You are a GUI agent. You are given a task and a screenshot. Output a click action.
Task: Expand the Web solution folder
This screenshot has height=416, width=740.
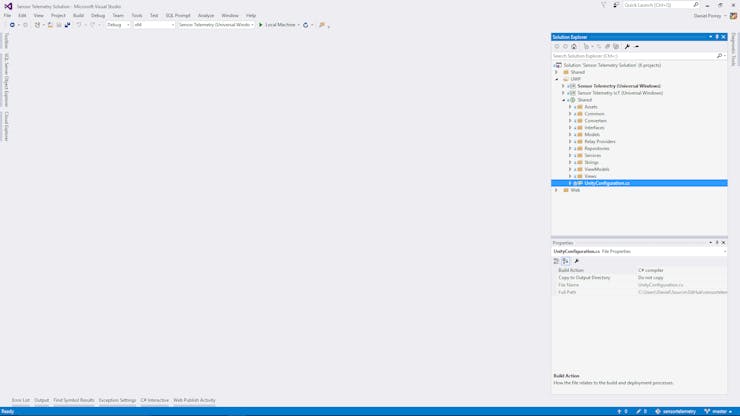556,190
